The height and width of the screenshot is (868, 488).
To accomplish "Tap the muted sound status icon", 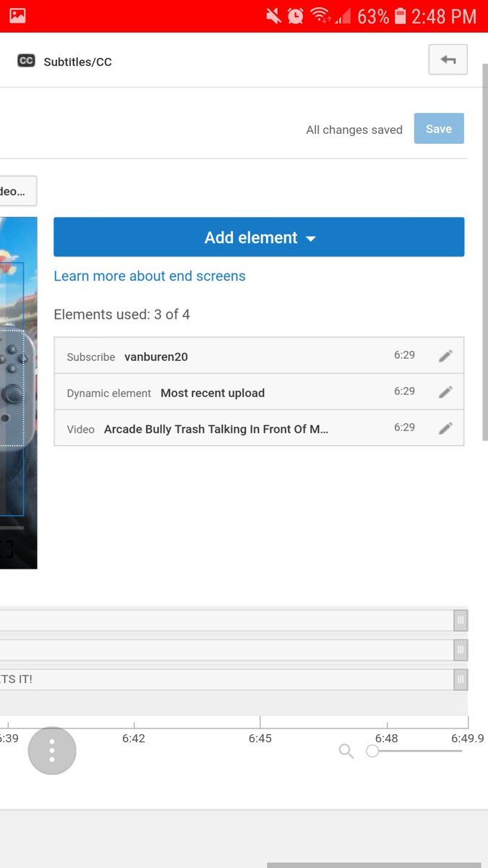I will click(274, 16).
